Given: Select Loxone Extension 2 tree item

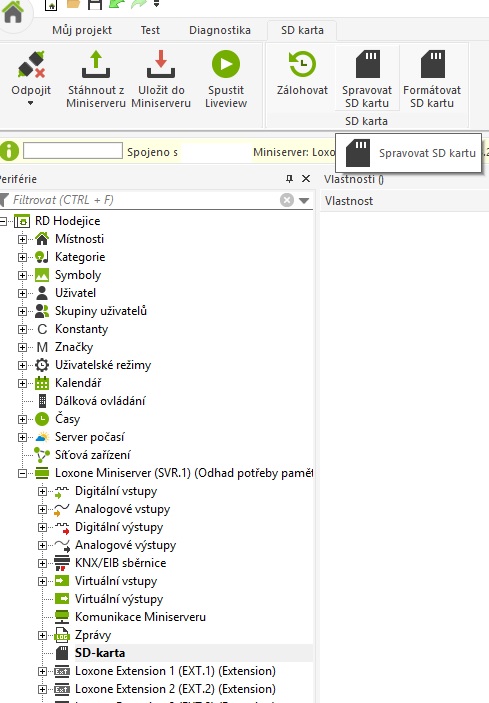Looking at the screenshot, I should click(x=175, y=689).
